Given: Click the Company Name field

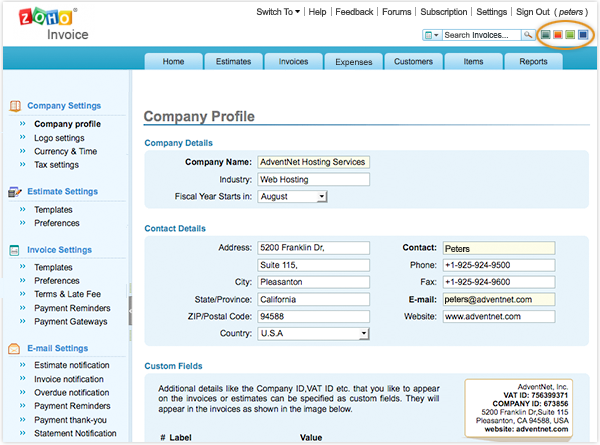Looking at the screenshot, I should point(313,162).
